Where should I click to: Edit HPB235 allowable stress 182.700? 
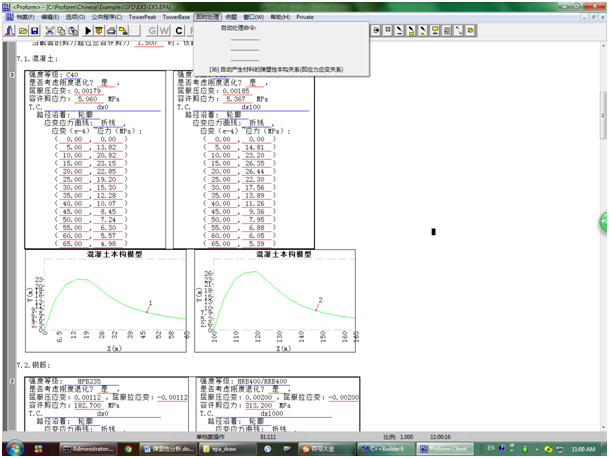pos(87,405)
